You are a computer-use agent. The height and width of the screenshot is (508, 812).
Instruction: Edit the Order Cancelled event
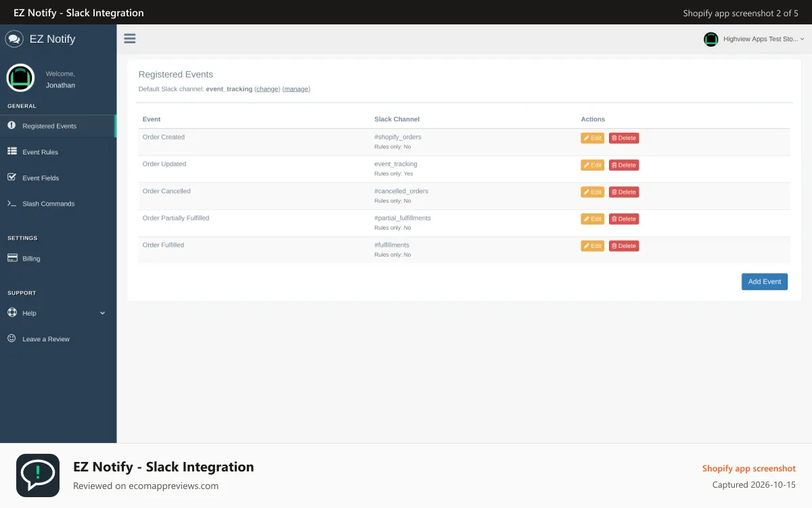tap(593, 192)
